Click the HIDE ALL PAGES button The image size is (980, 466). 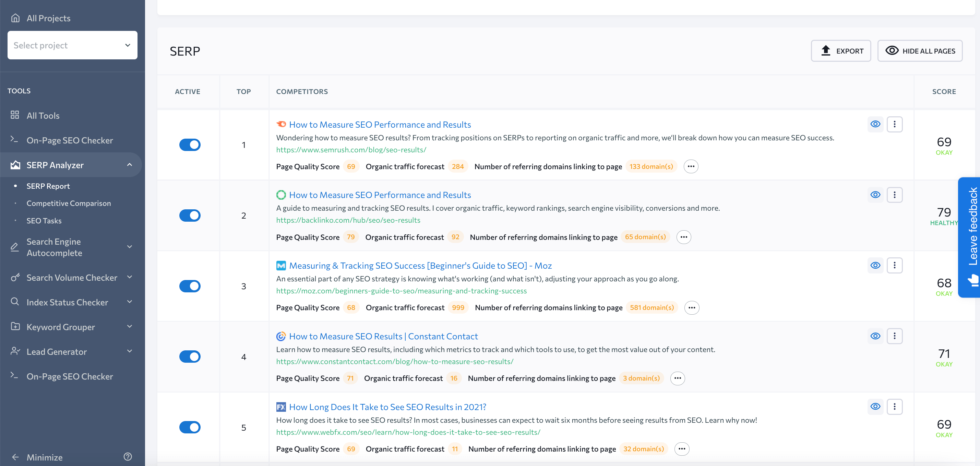[920, 51]
